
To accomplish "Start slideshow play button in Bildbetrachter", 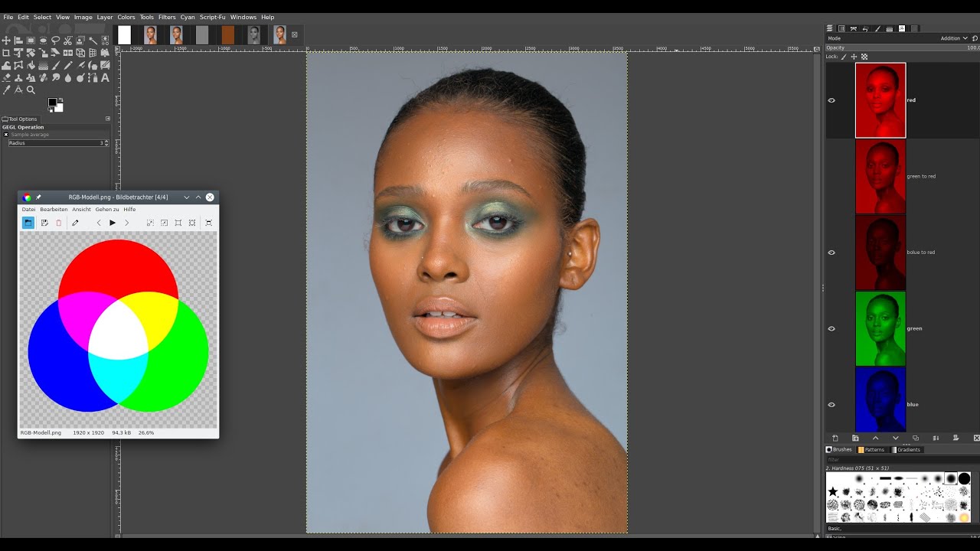I will click(x=113, y=223).
